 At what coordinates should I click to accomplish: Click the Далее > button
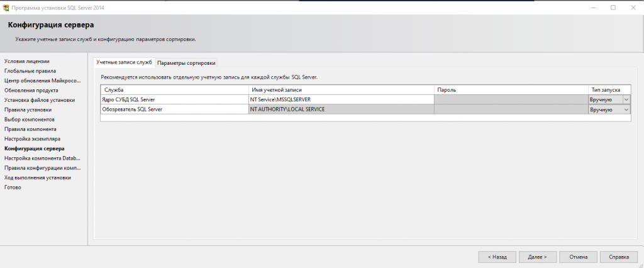point(537,257)
